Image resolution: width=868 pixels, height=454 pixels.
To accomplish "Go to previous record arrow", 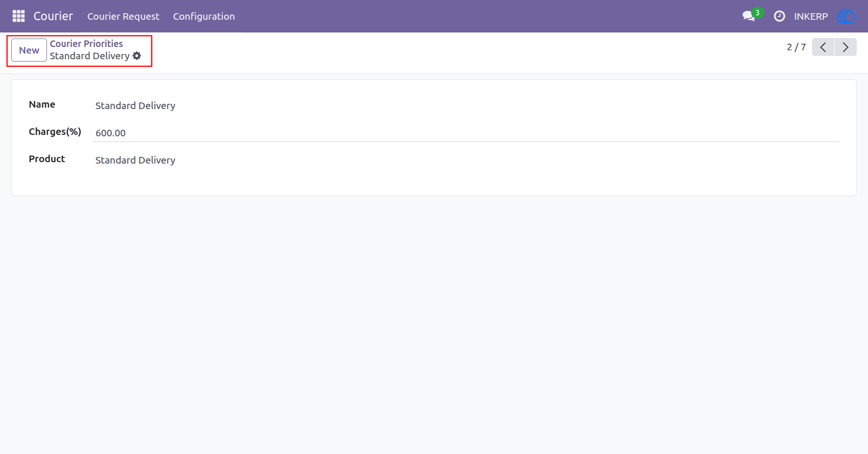I will tap(823, 47).
